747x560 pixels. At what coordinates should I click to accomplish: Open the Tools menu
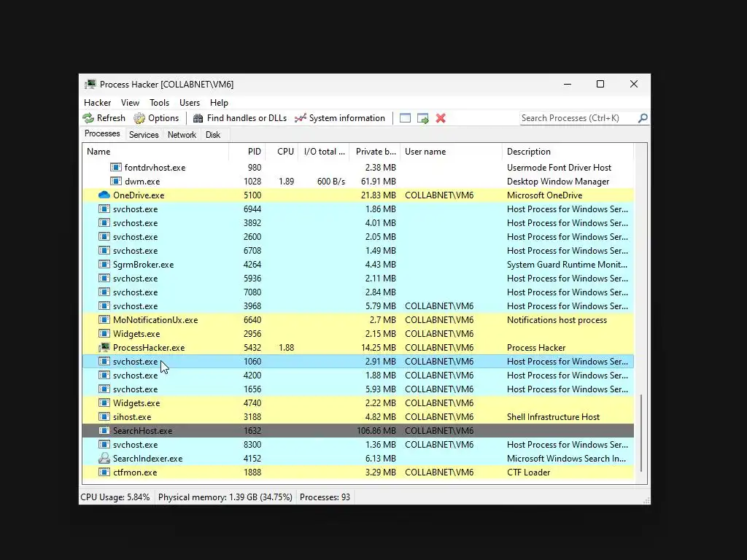coord(159,103)
